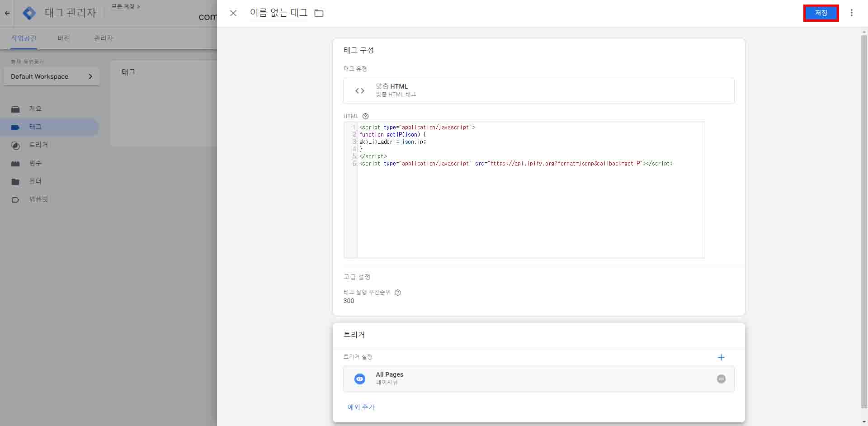The width and height of the screenshot is (868, 426).
Task: Open the 모든 계정 breadcrumb
Action: click(126, 6)
